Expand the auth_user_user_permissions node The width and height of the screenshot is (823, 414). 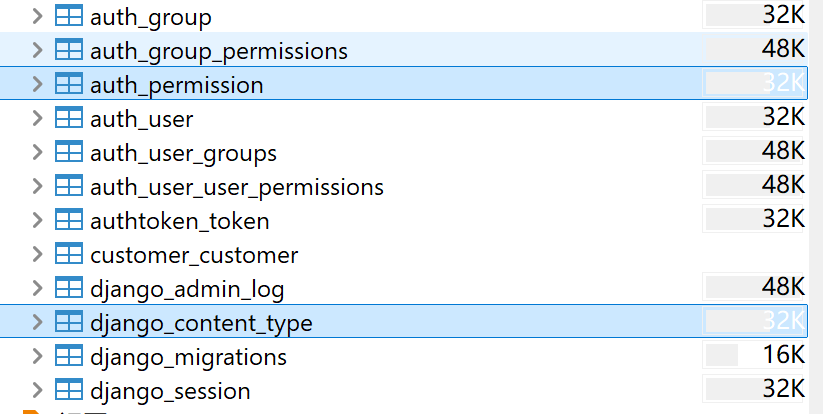pos(37,187)
